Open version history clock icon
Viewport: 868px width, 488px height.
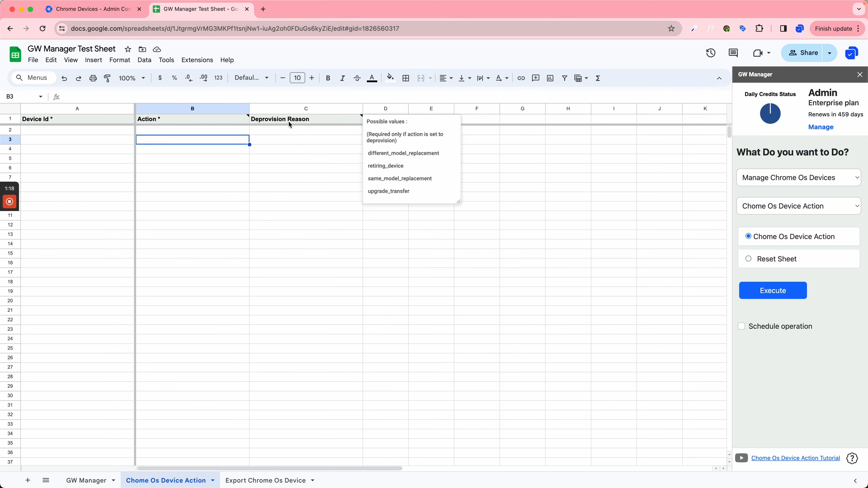[711, 53]
